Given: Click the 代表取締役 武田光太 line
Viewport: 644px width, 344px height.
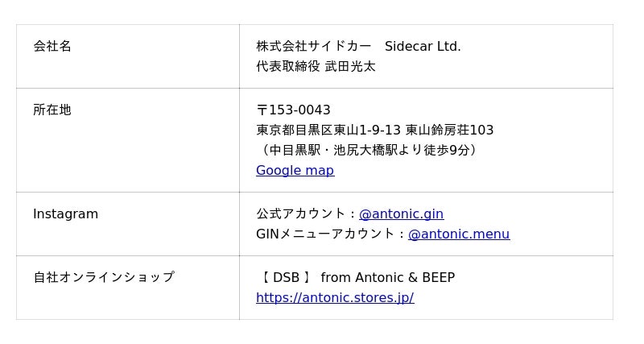Looking at the screenshot, I should (316, 66).
